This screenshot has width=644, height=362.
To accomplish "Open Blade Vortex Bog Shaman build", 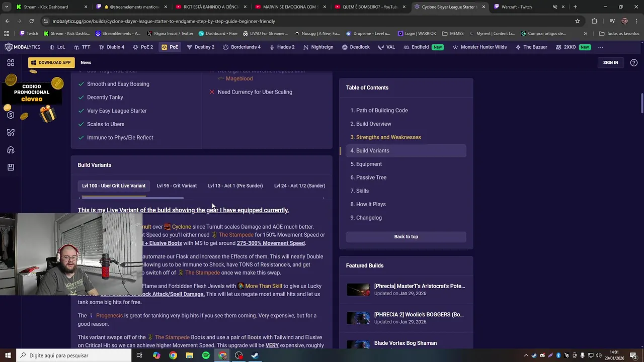I will point(406,343).
